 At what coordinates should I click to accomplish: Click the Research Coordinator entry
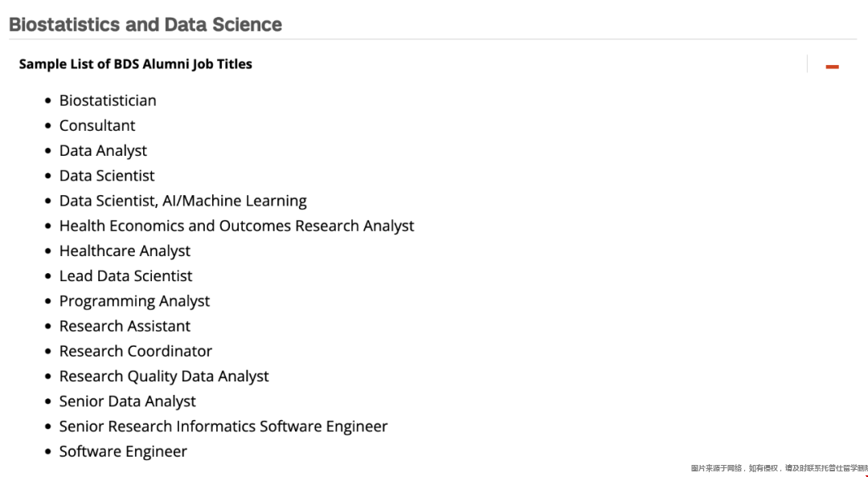[136, 351]
